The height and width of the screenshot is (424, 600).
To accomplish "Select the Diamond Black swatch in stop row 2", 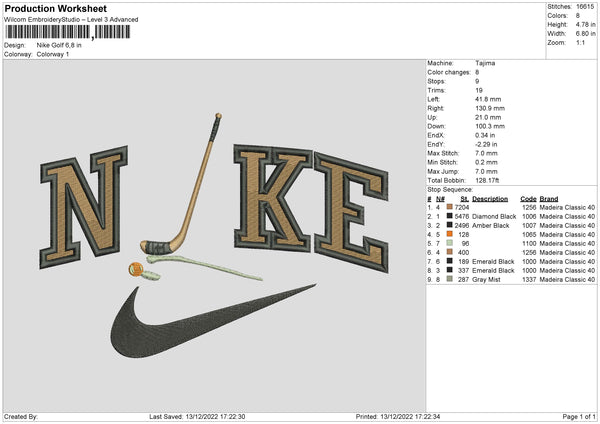I will (450, 216).
